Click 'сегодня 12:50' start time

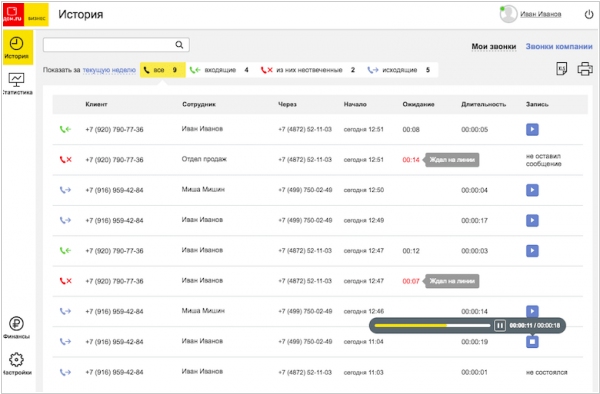click(364, 190)
